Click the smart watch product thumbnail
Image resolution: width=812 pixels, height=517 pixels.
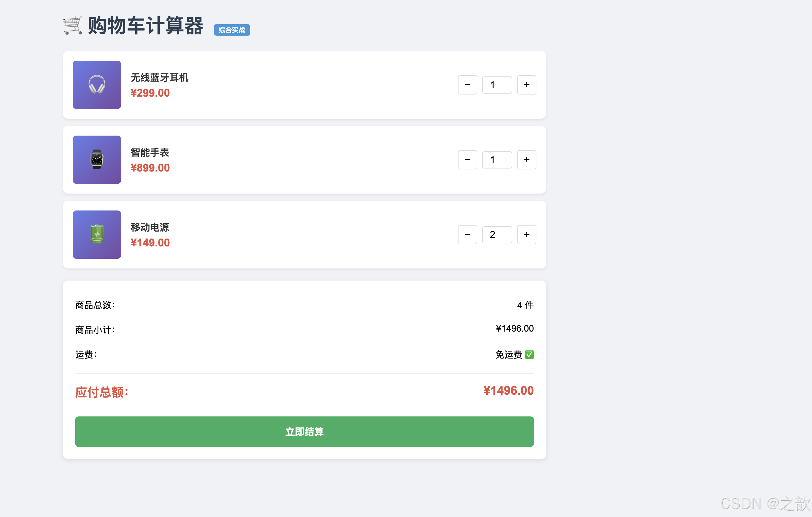click(x=97, y=159)
